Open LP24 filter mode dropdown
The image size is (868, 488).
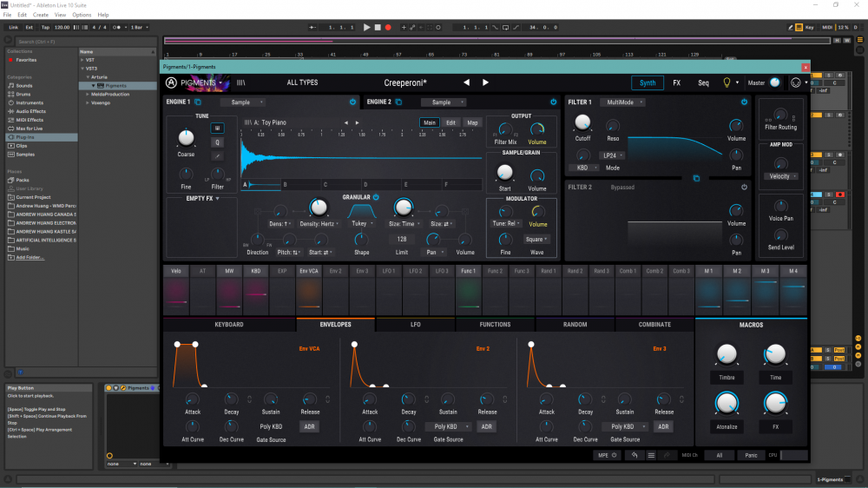tap(613, 155)
